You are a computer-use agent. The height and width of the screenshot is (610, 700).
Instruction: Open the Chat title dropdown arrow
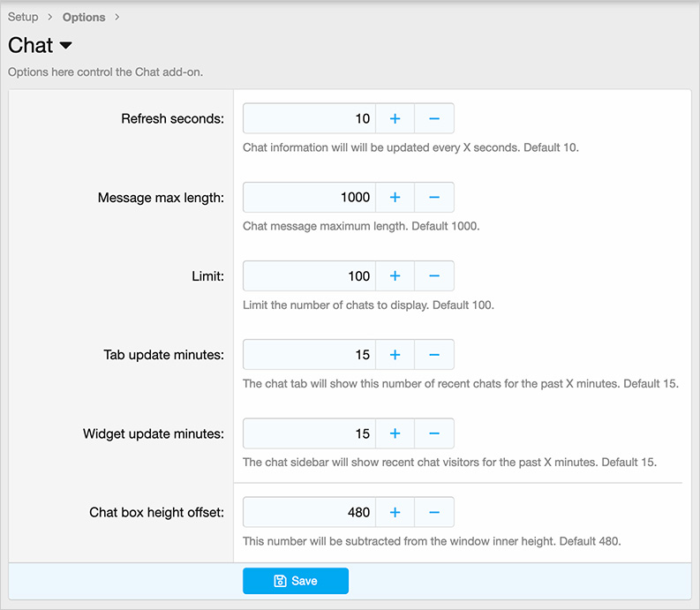tap(66, 46)
